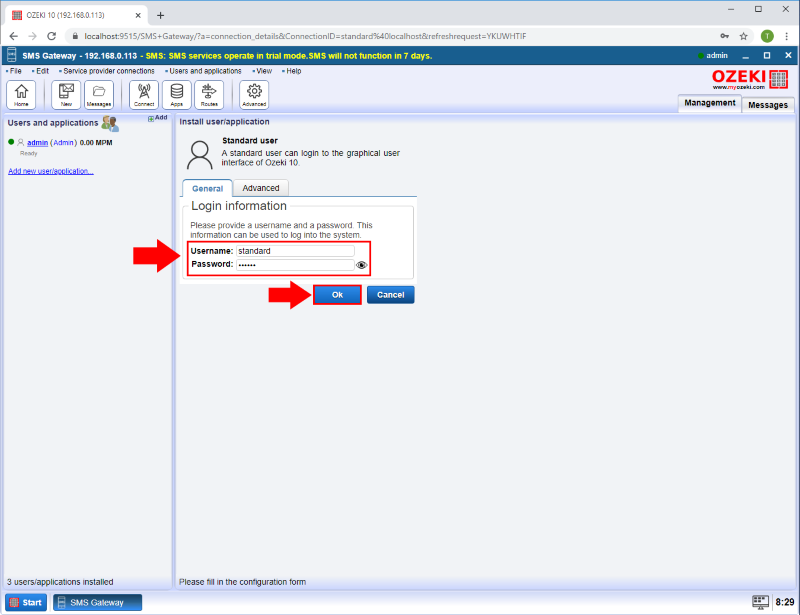Open the Edit menu
This screenshot has width=800, height=615.
tap(41, 71)
